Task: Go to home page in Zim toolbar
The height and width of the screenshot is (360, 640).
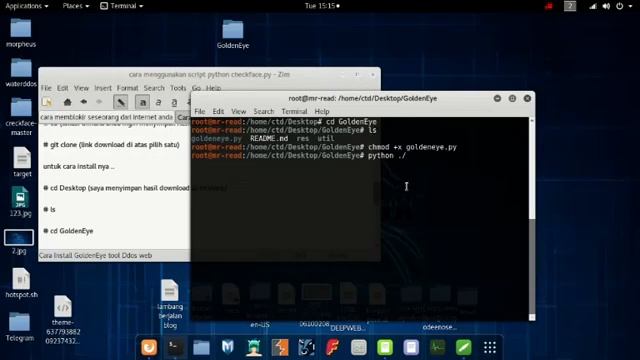Action: point(67,102)
